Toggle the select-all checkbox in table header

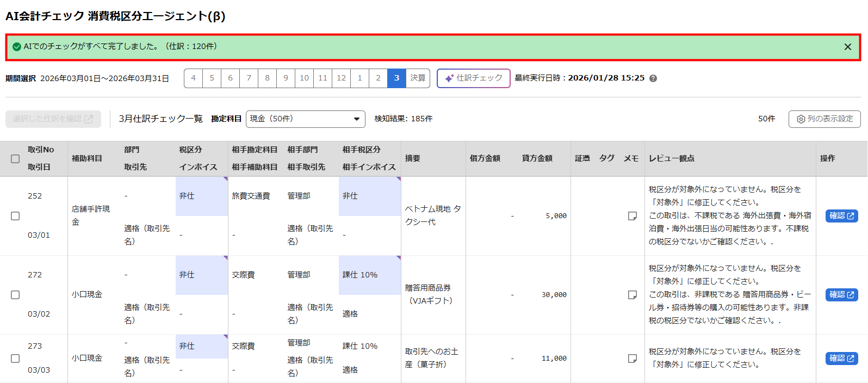click(15, 159)
